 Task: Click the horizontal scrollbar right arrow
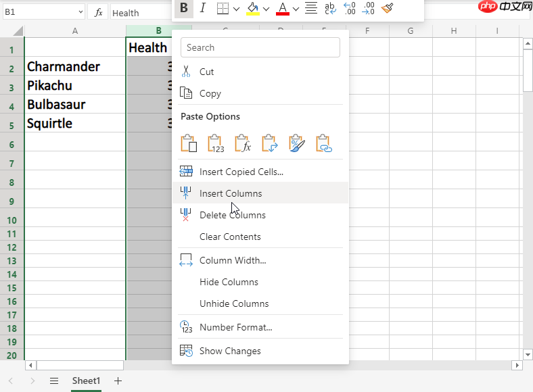(517, 365)
